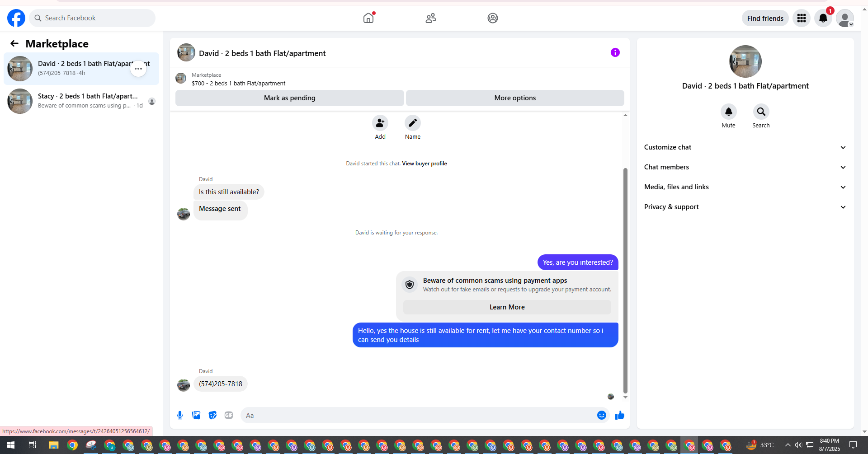Click Mark as pending button
Screen dimensions: 868x454
pos(290,98)
